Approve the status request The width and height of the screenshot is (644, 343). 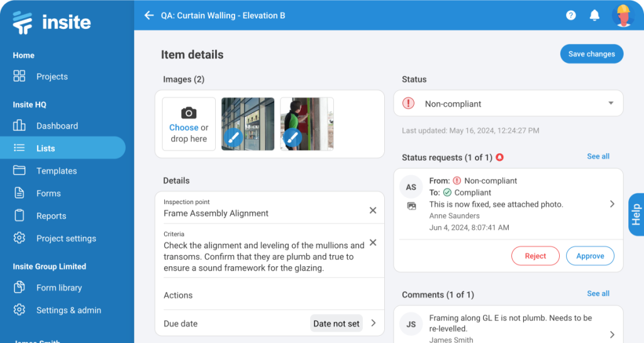pos(590,256)
